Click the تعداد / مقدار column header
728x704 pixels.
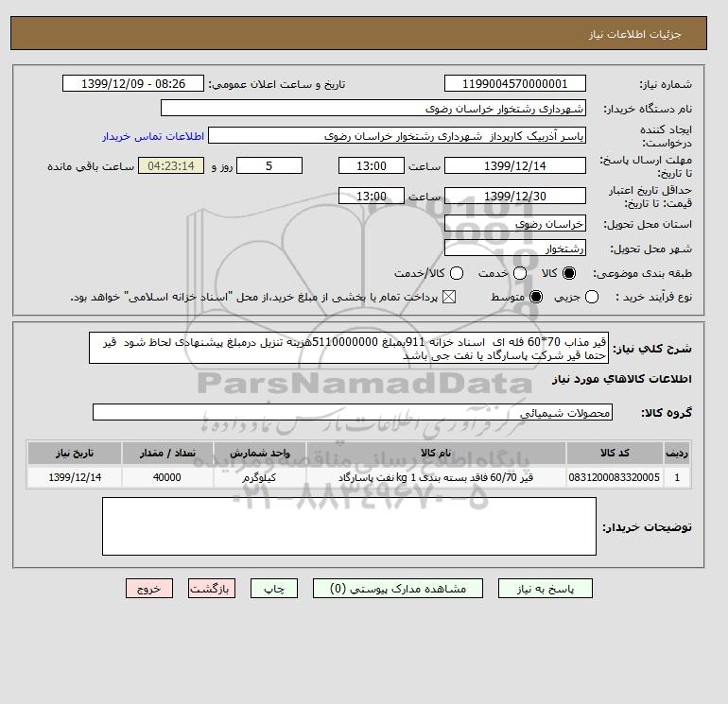point(167,453)
